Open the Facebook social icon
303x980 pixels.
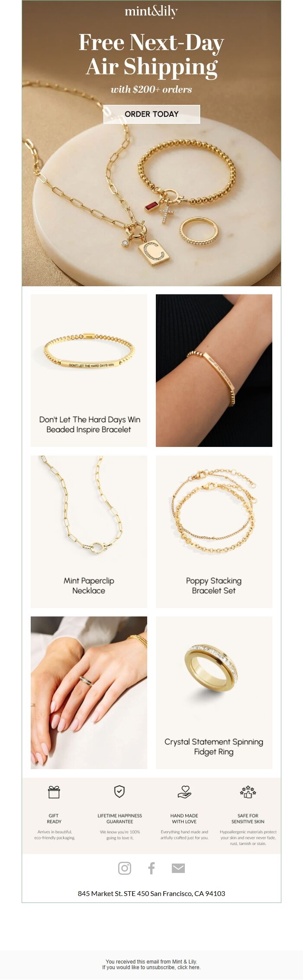[151, 868]
